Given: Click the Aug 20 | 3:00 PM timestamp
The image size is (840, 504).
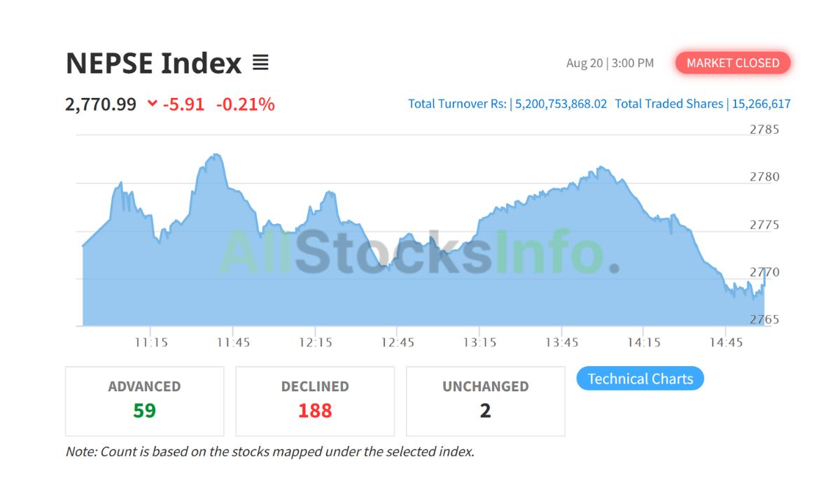Looking at the screenshot, I should point(610,62).
